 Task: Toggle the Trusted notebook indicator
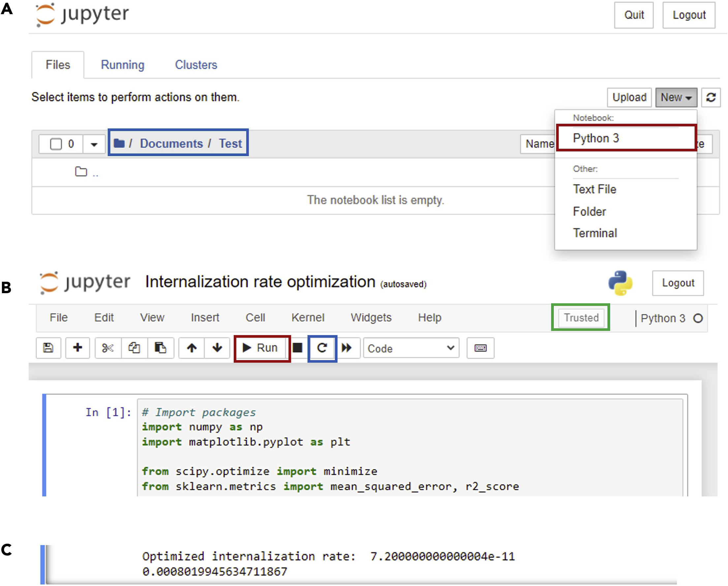click(x=581, y=318)
